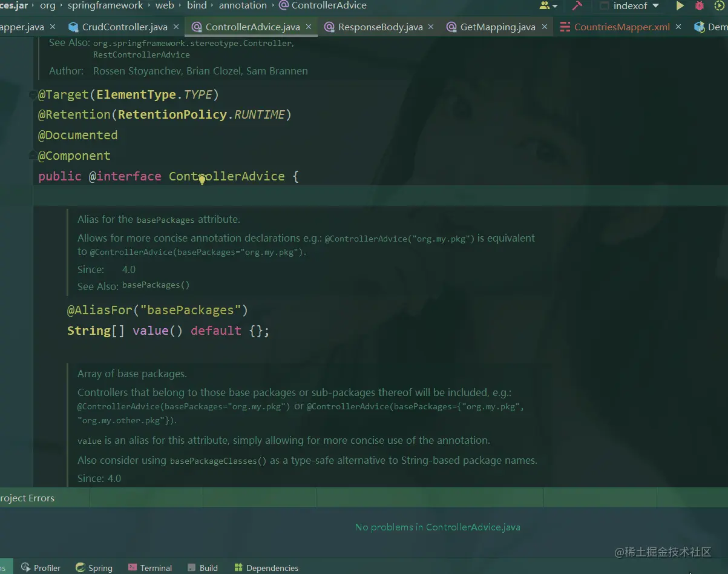Open the Profiler tool window

pyautogui.click(x=41, y=567)
